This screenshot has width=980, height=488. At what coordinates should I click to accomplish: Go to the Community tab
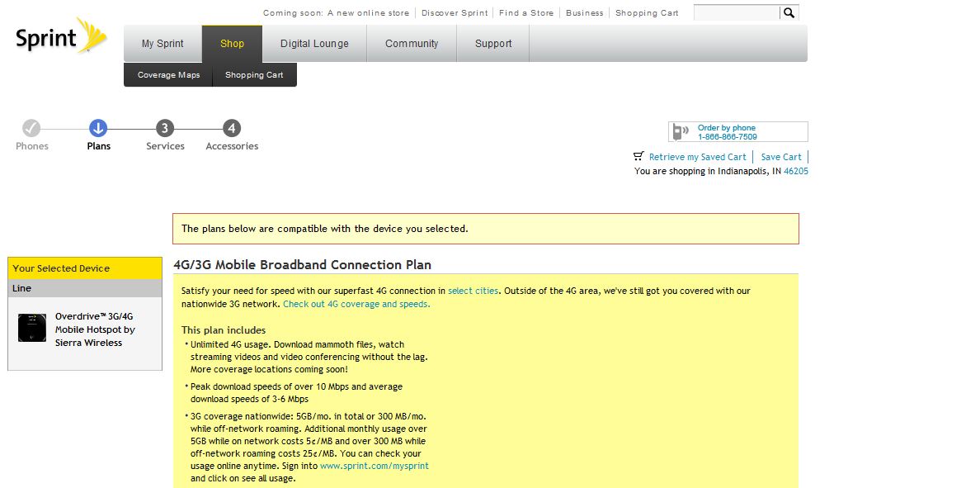tap(412, 44)
